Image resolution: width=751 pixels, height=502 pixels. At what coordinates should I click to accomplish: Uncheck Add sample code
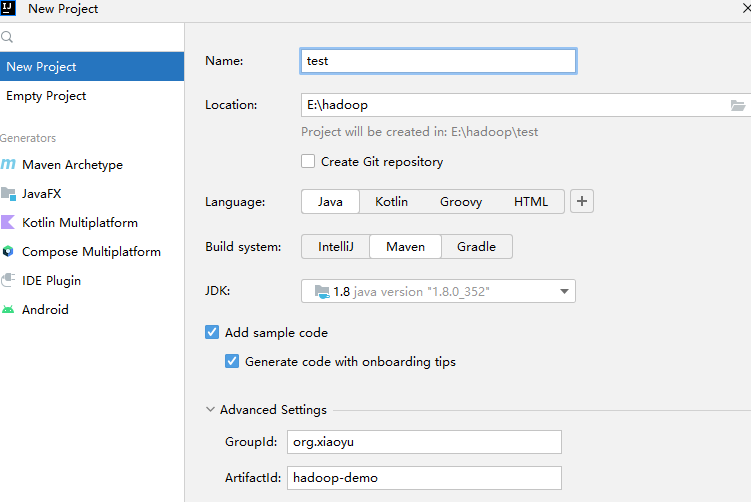[x=212, y=332]
